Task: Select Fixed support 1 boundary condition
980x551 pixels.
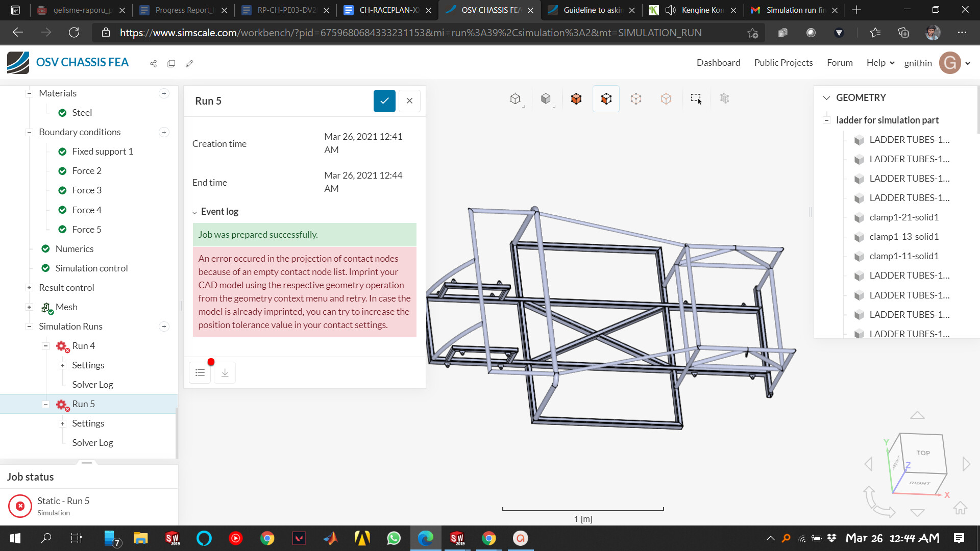Action: (102, 152)
